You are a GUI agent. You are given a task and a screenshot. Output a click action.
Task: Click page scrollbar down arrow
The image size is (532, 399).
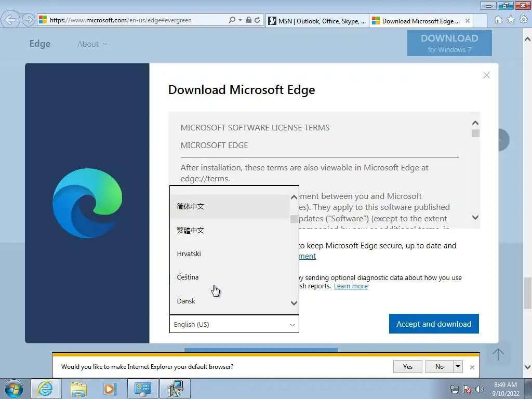(x=528, y=367)
